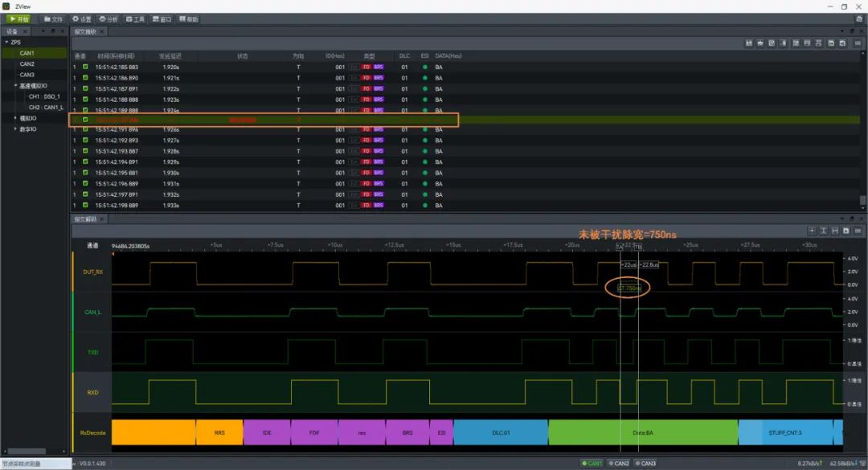
Task: Select the DUT_RX waveform channel label
Action: click(x=93, y=272)
